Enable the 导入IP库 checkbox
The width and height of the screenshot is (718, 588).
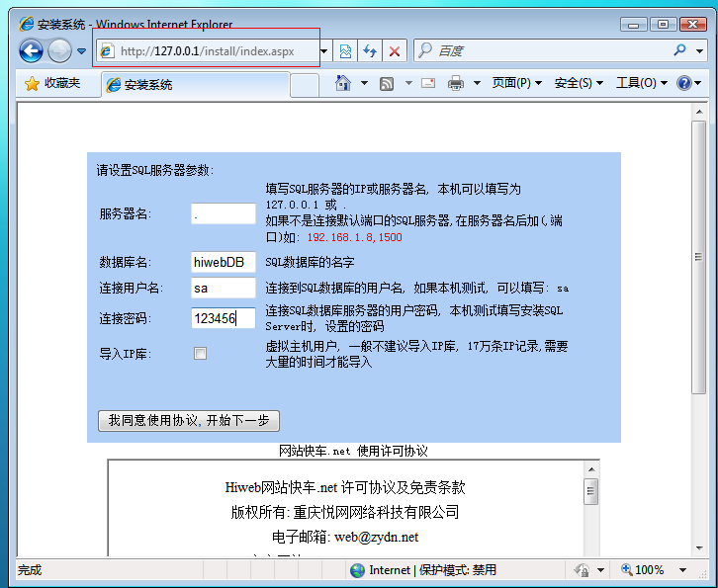[x=201, y=353]
